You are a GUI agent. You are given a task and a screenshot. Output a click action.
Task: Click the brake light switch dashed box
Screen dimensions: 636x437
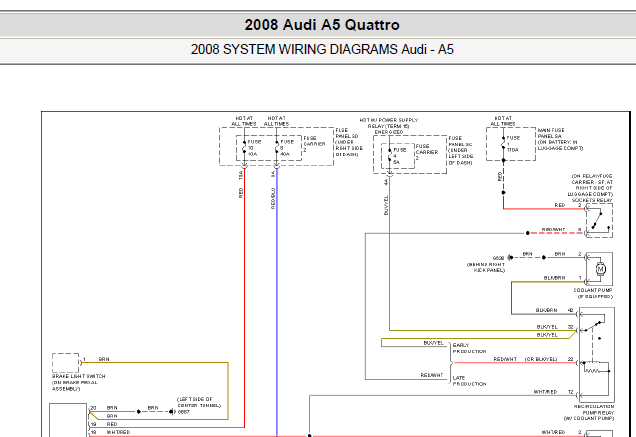65,362
